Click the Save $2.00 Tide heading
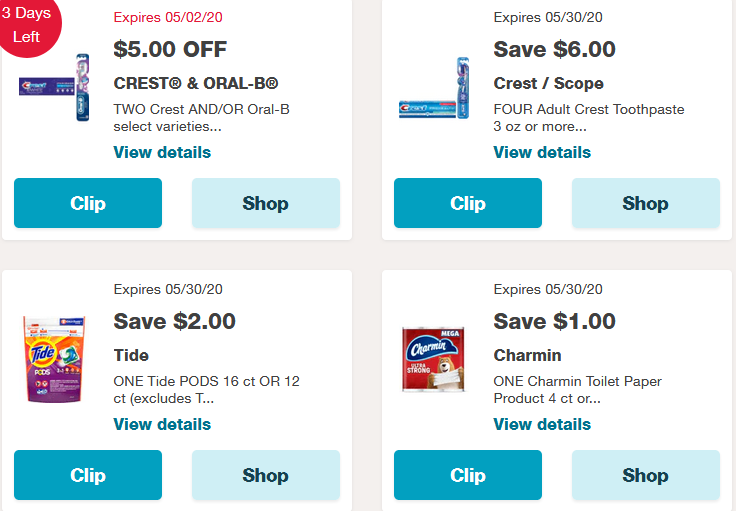The image size is (736, 511). (x=175, y=321)
